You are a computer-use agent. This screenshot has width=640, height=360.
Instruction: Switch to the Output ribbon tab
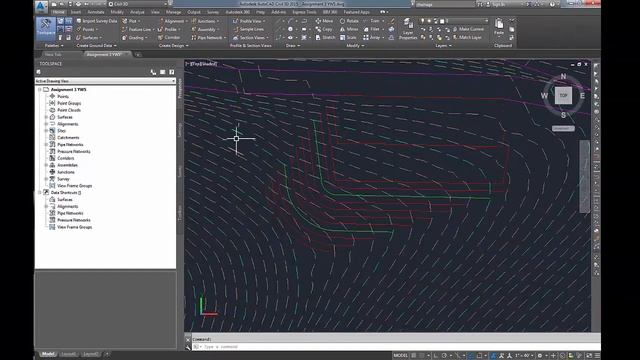coord(194,12)
